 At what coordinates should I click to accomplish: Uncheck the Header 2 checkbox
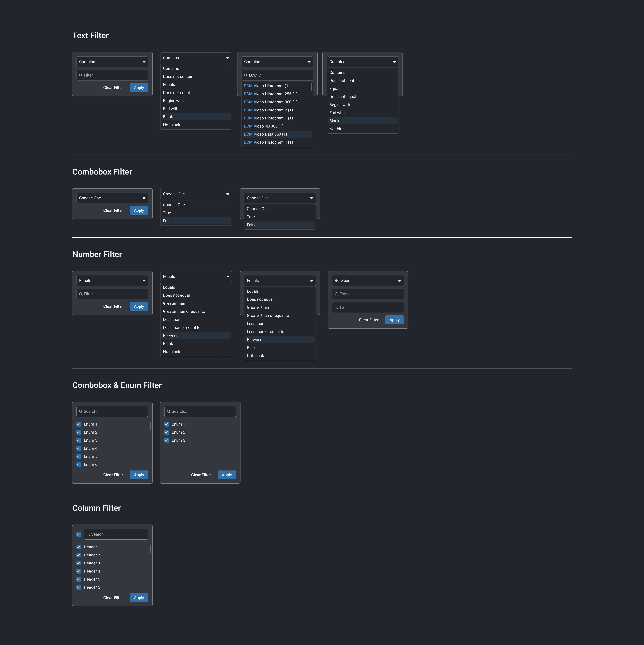(x=79, y=555)
